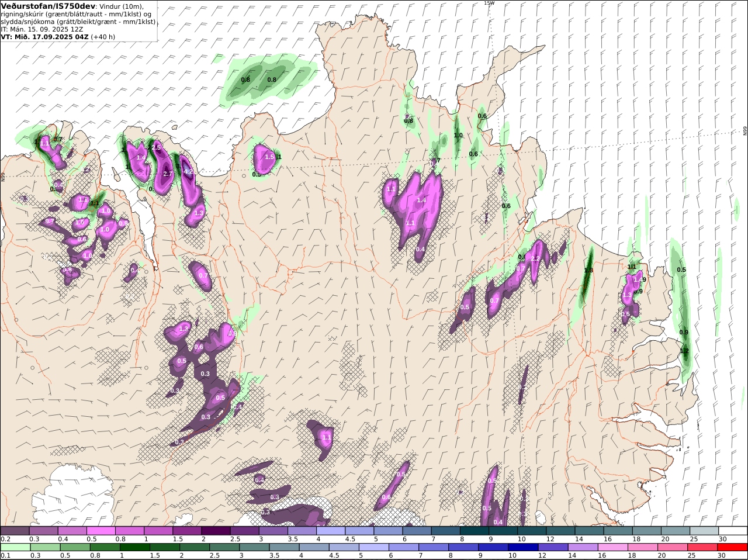
Task: Select the lower legend swatch labeled 12
Action: [553, 547]
